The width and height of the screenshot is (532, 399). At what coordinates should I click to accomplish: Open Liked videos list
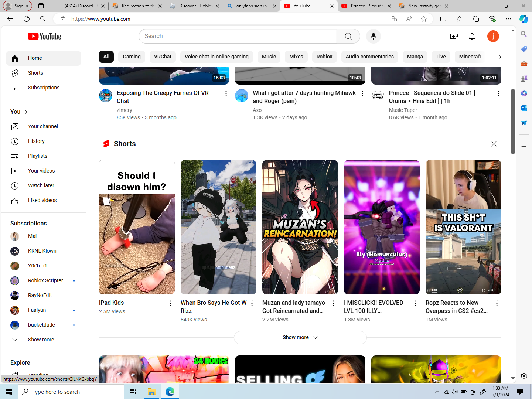click(x=44, y=200)
